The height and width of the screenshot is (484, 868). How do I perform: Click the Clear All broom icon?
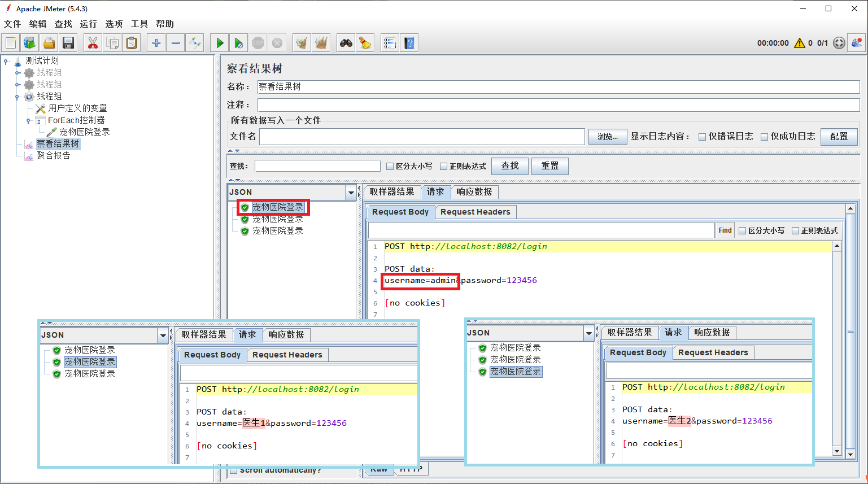pos(321,43)
